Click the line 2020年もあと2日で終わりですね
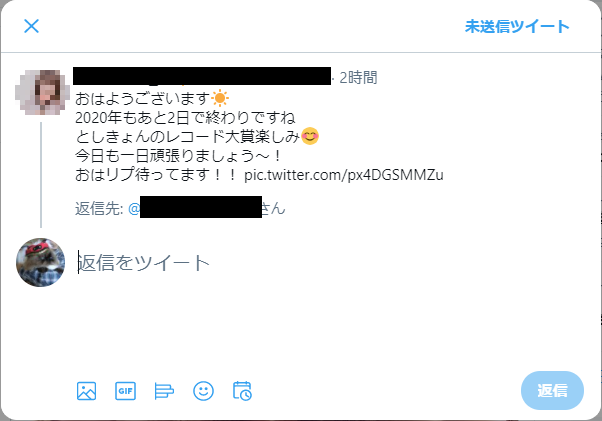The image size is (602, 421). point(185,117)
